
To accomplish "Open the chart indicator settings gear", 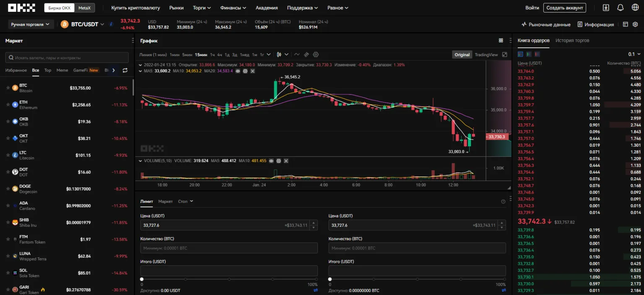I will 316,54.
